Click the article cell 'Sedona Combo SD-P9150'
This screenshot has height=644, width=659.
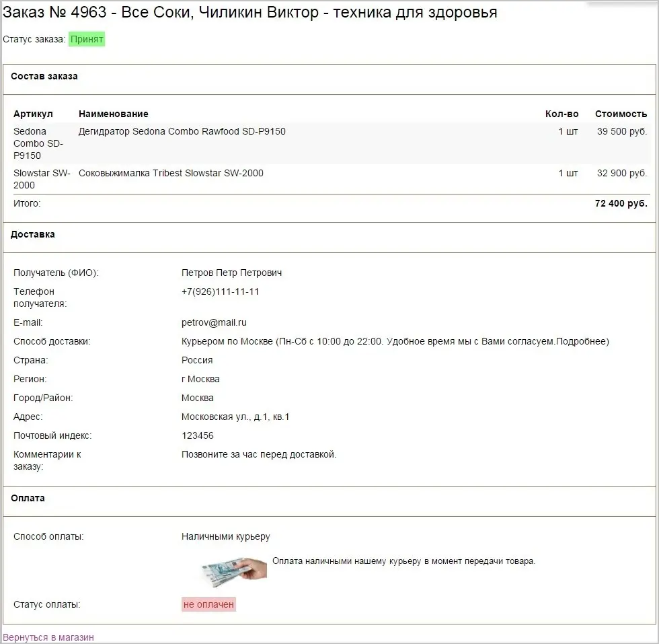[x=38, y=143]
